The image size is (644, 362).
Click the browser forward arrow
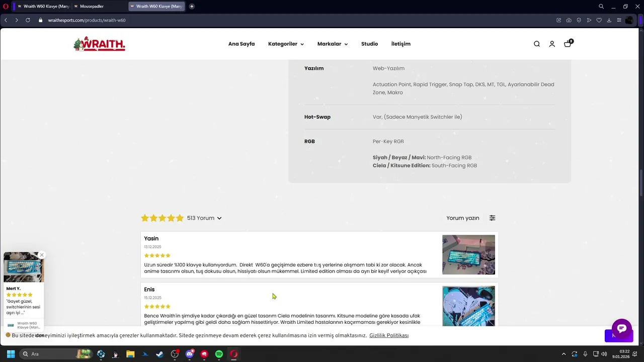coord(17,20)
